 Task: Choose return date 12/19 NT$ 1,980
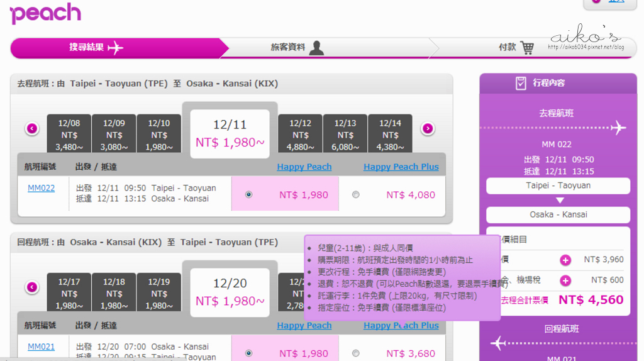pyautogui.click(x=159, y=292)
